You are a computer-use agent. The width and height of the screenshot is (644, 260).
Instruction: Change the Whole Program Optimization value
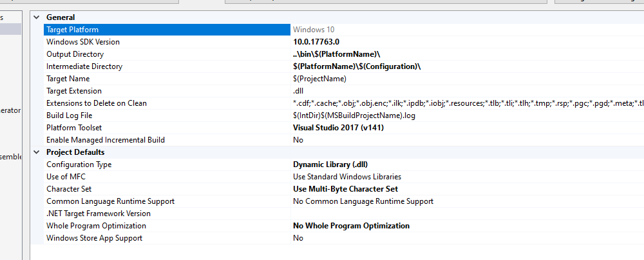coord(351,226)
